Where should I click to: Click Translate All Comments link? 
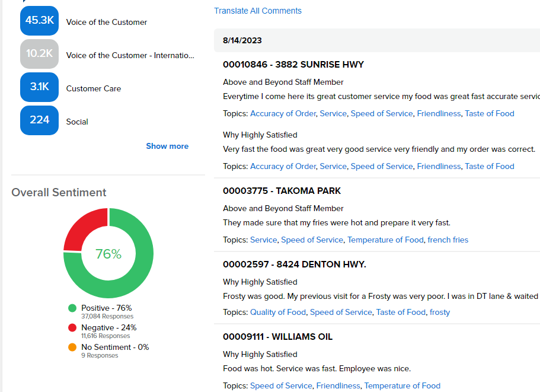258,11
